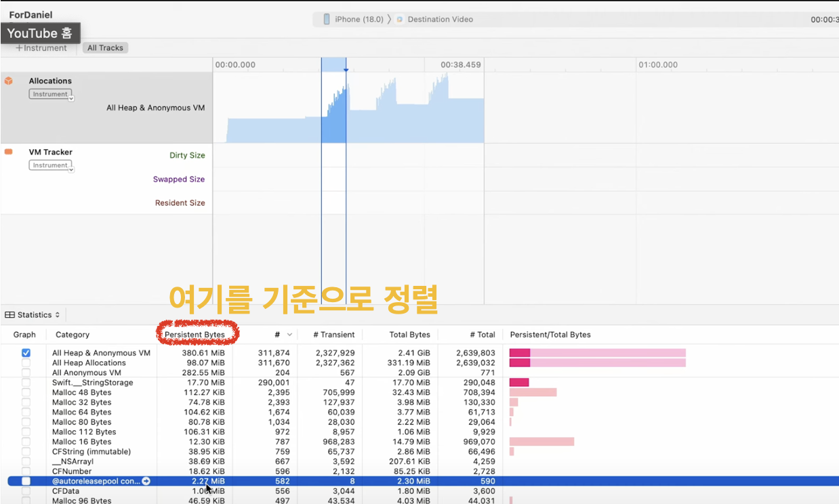This screenshot has height=504, width=839.
Task: Click the 290,001 count for Swift.__StringStorage
Action: pyautogui.click(x=274, y=383)
